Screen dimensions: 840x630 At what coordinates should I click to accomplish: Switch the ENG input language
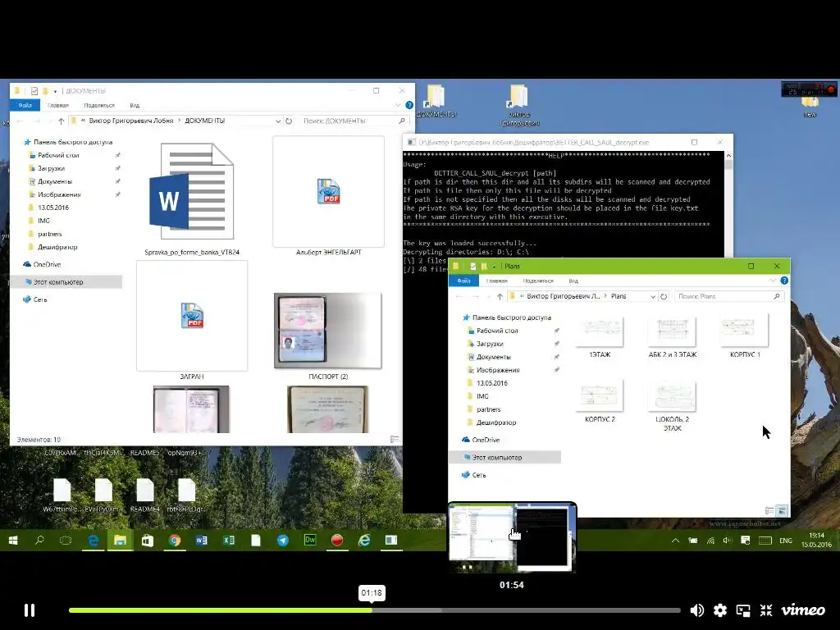point(785,541)
